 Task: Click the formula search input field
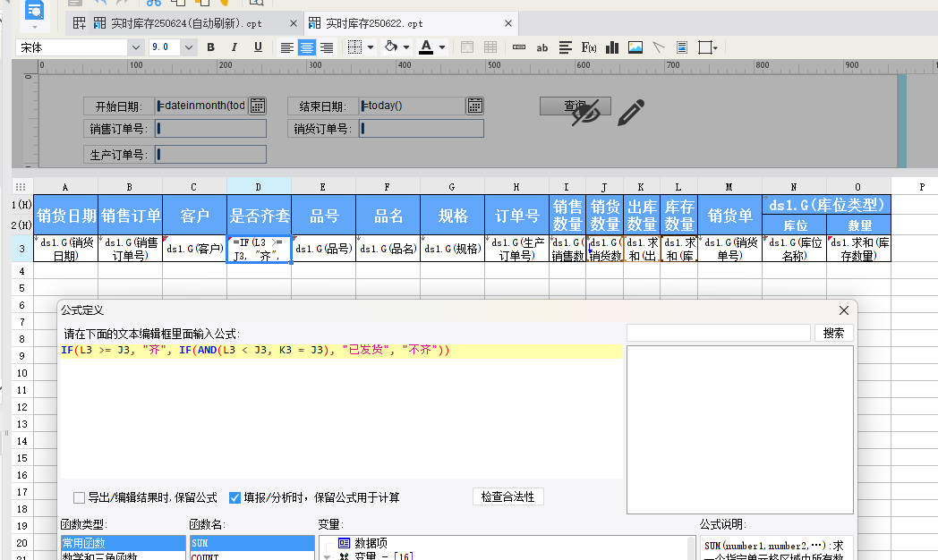(718, 333)
